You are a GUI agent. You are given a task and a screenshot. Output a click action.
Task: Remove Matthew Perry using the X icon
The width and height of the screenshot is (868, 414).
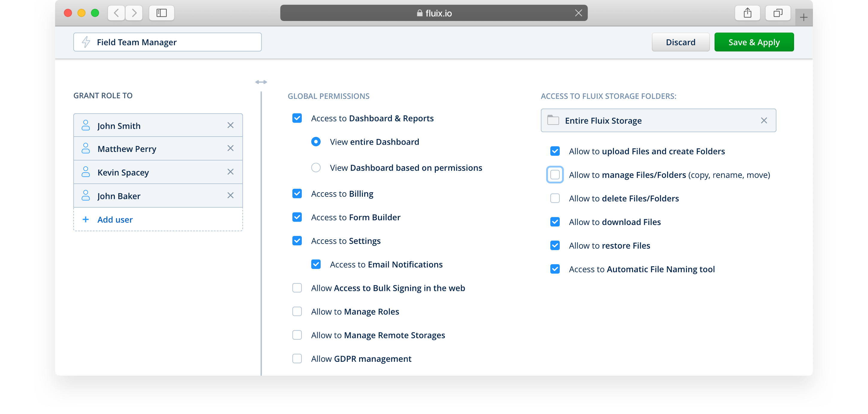230,148
